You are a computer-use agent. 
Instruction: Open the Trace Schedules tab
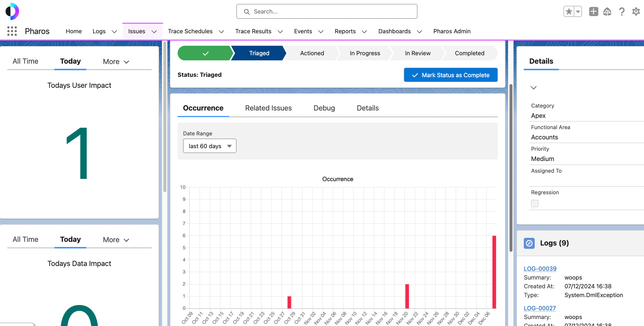pos(190,31)
